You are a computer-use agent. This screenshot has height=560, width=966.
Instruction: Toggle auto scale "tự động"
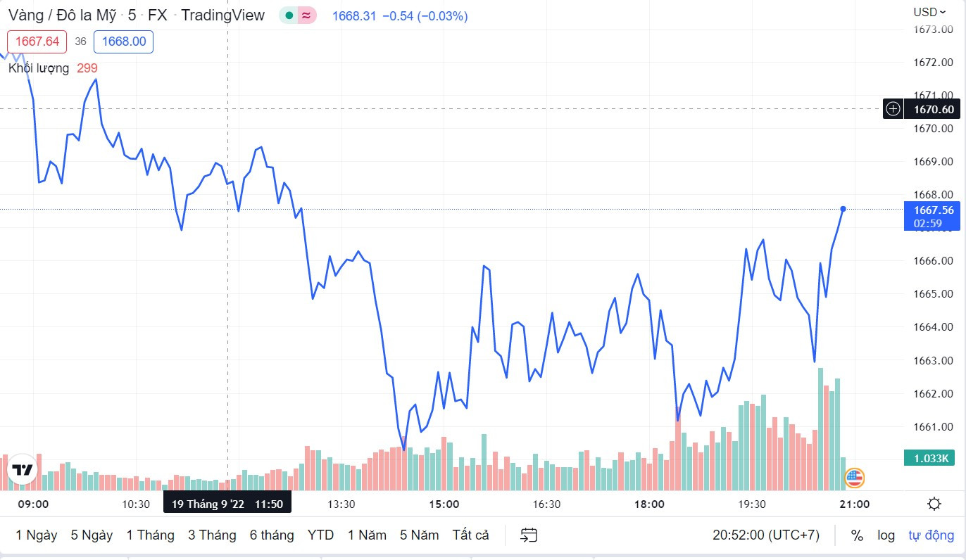(x=931, y=535)
